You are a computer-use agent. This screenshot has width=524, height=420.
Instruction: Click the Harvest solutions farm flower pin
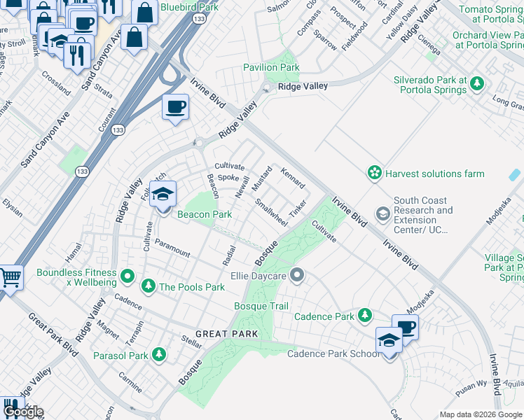coord(375,173)
